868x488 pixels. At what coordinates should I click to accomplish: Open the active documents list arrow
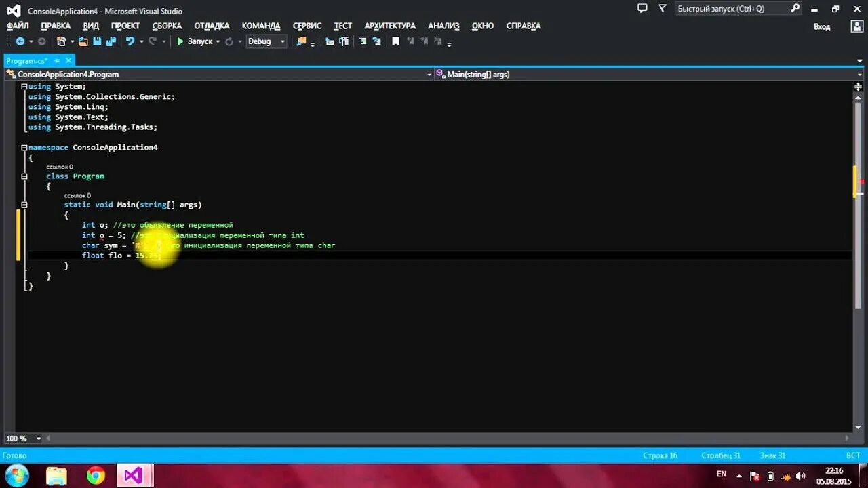pyautogui.click(x=859, y=61)
